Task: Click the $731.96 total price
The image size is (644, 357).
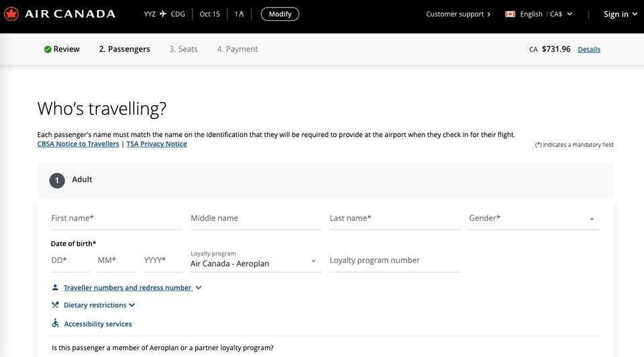Action: 556,49
